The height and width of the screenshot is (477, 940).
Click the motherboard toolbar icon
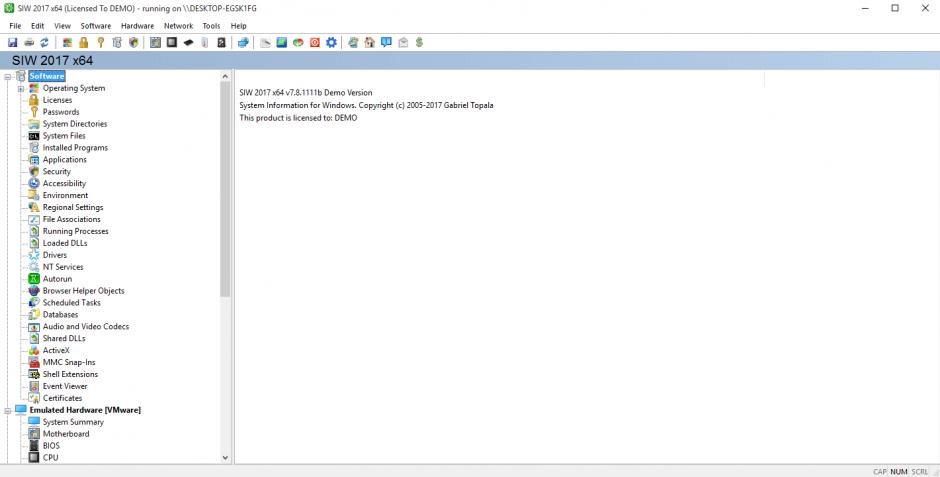tap(155, 43)
